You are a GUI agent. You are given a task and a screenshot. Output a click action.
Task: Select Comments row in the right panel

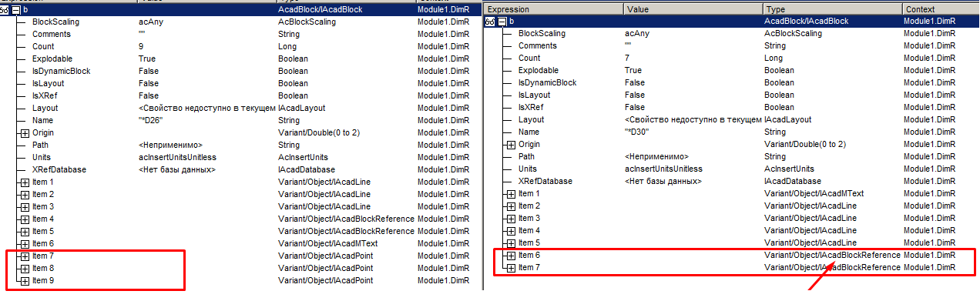tap(732, 45)
